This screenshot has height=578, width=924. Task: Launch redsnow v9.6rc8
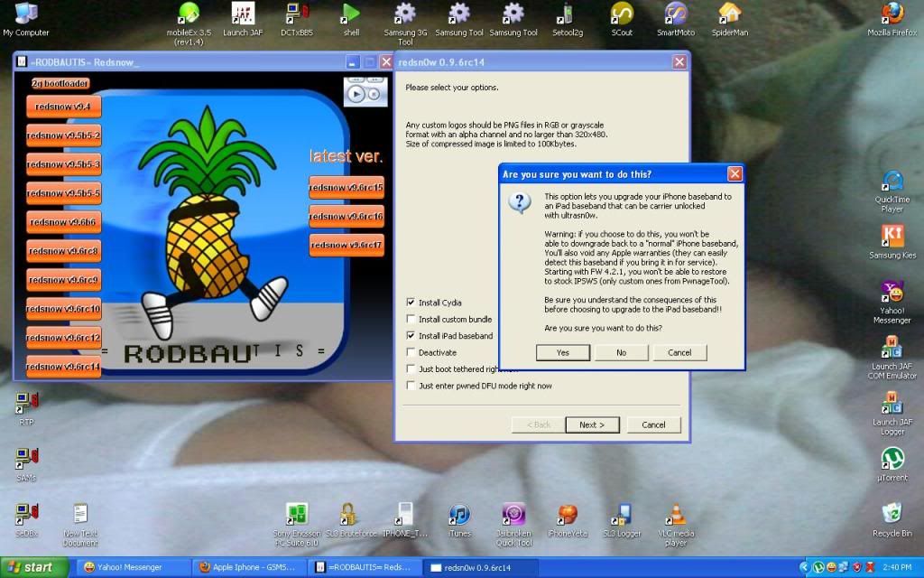pyautogui.click(x=63, y=251)
